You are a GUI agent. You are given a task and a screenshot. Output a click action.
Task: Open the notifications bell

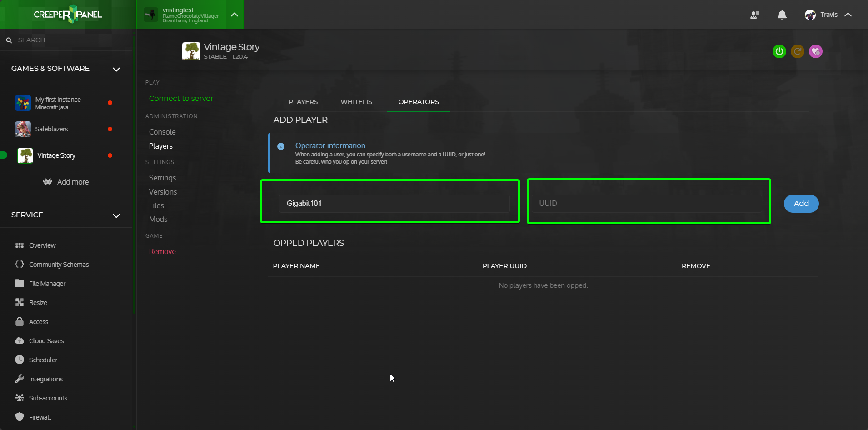coord(782,15)
